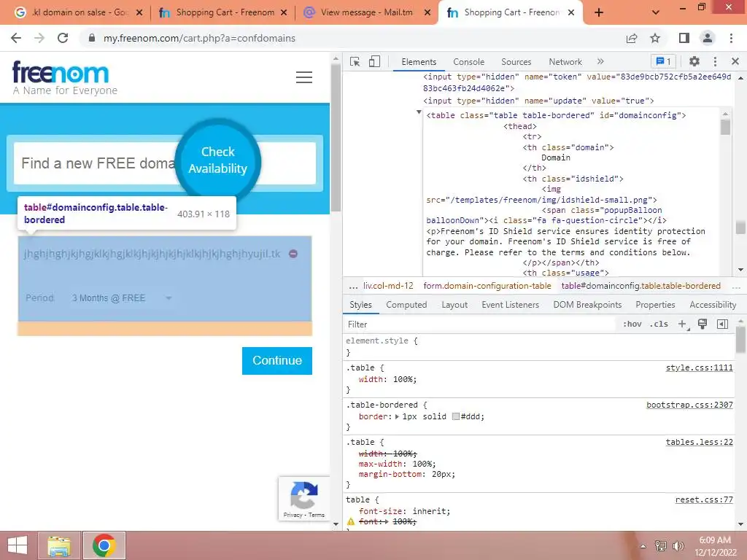Bookmark this page star icon

(x=655, y=38)
